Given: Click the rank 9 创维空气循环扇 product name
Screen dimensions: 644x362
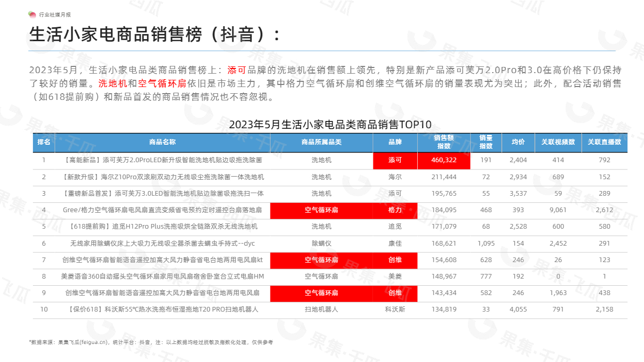Looking at the screenshot, I should coord(162,292).
